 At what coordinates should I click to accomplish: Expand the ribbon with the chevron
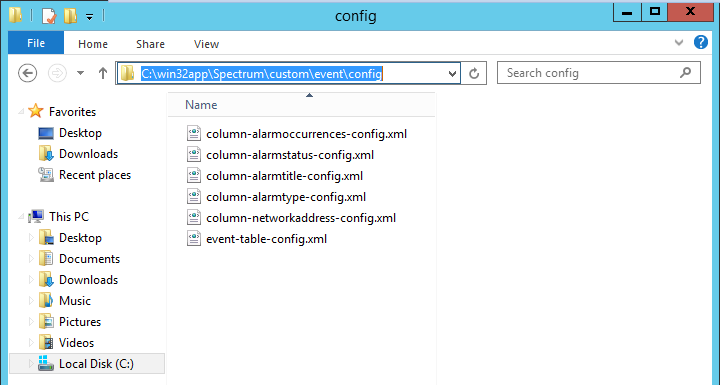(x=679, y=43)
